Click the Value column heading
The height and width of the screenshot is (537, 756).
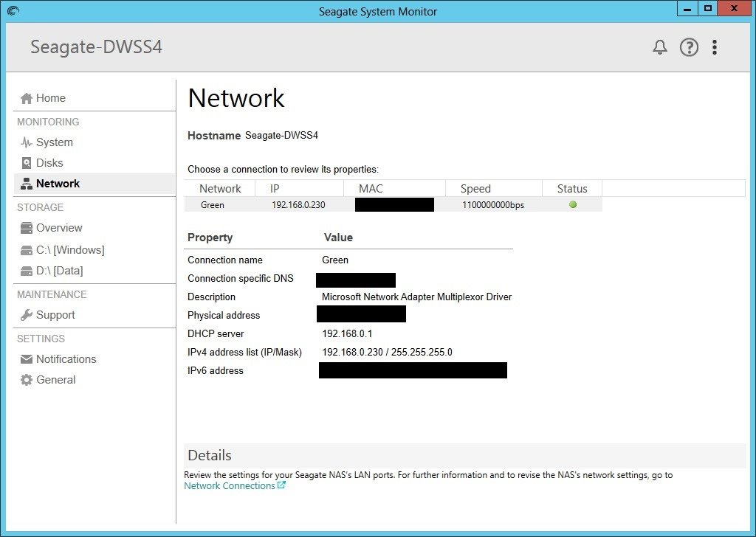tap(338, 238)
